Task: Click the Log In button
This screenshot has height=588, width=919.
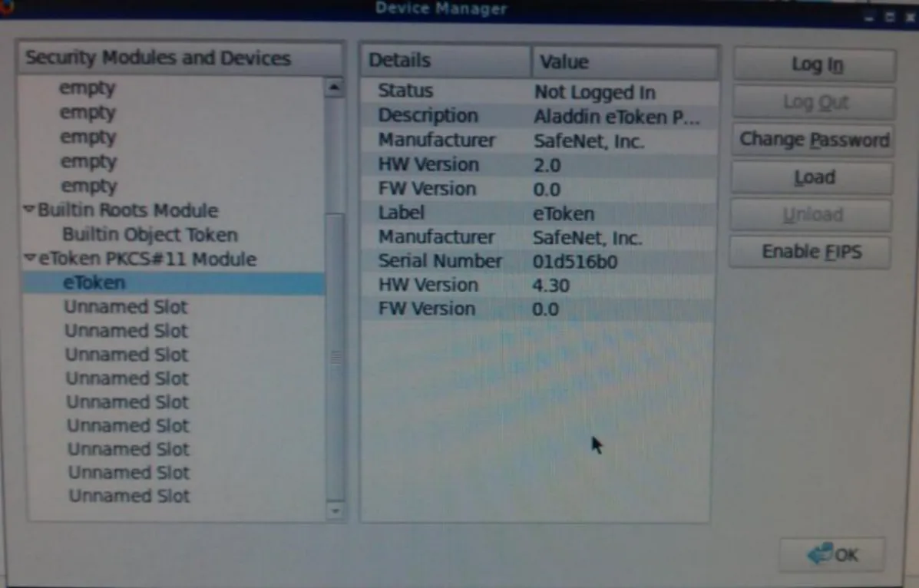Action: click(815, 64)
